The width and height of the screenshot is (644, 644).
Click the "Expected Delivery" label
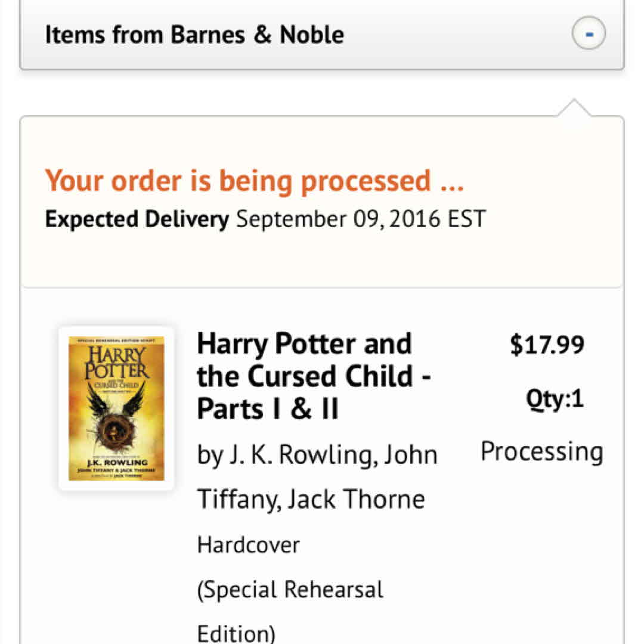click(137, 219)
